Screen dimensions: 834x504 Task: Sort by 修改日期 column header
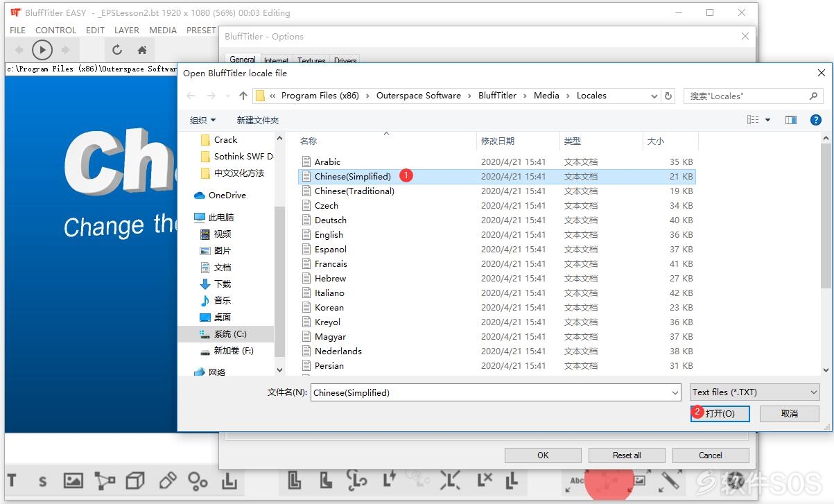(x=498, y=141)
